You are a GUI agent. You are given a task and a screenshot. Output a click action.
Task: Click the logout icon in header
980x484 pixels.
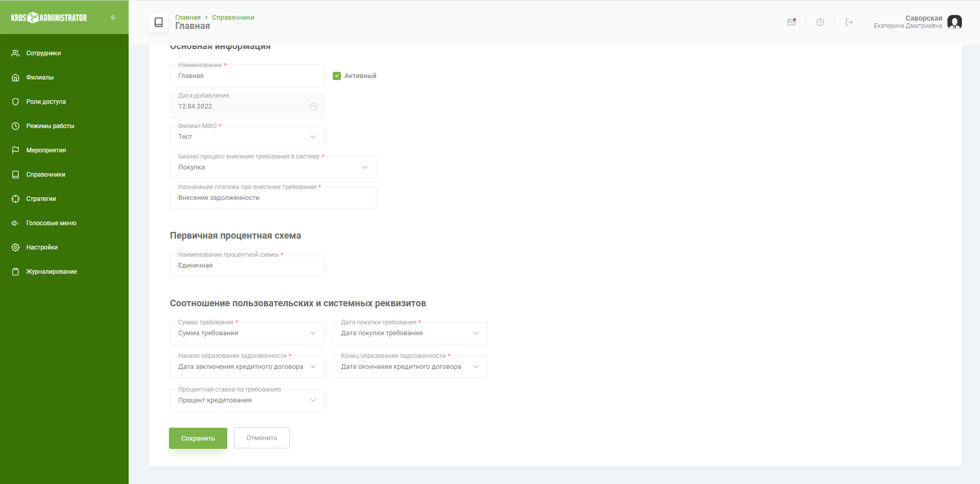pyautogui.click(x=849, y=22)
